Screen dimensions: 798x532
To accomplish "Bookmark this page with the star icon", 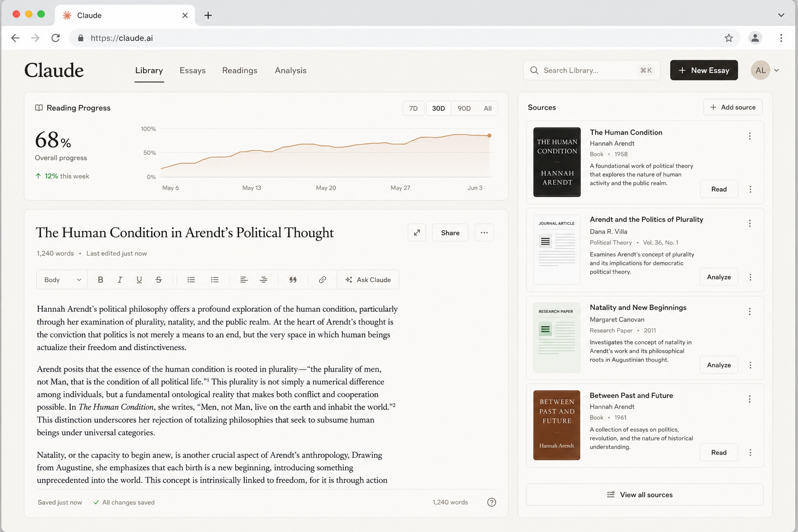I will [729, 38].
